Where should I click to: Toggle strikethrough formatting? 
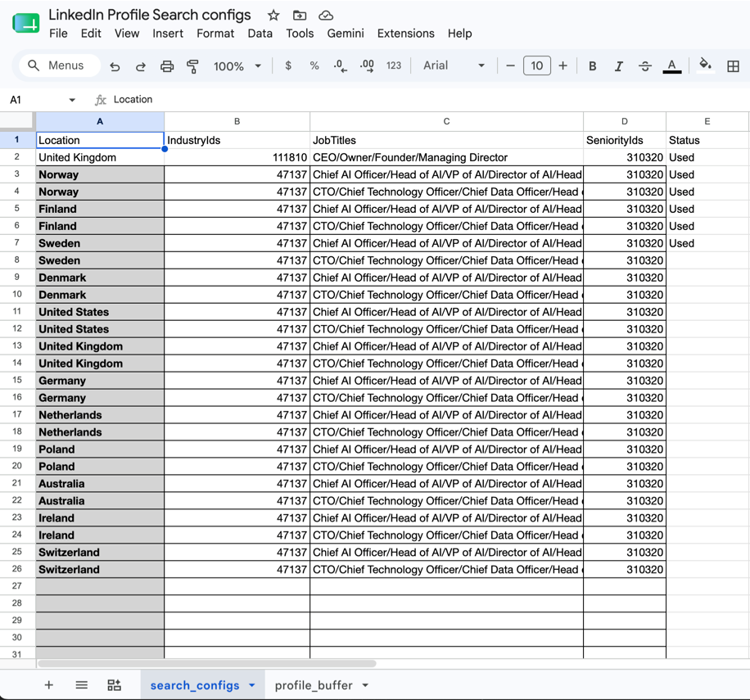coord(644,66)
